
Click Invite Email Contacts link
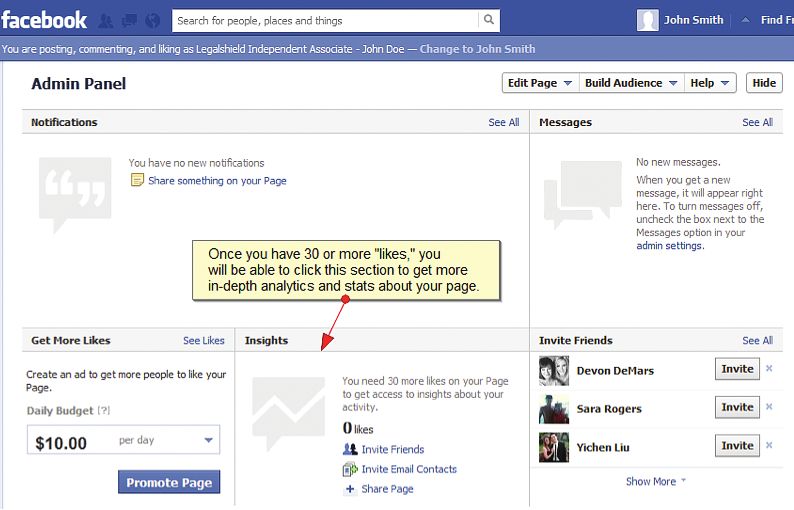pos(409,469)
